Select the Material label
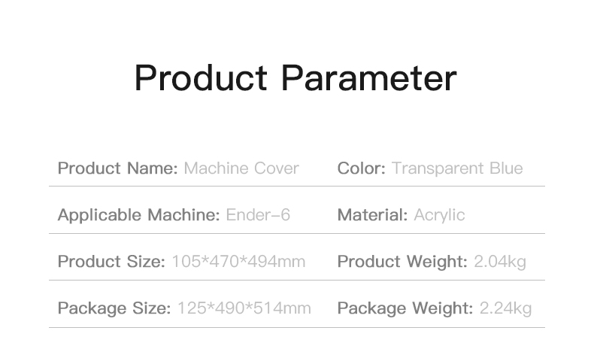The image size is (594, 364). (372, 215)
